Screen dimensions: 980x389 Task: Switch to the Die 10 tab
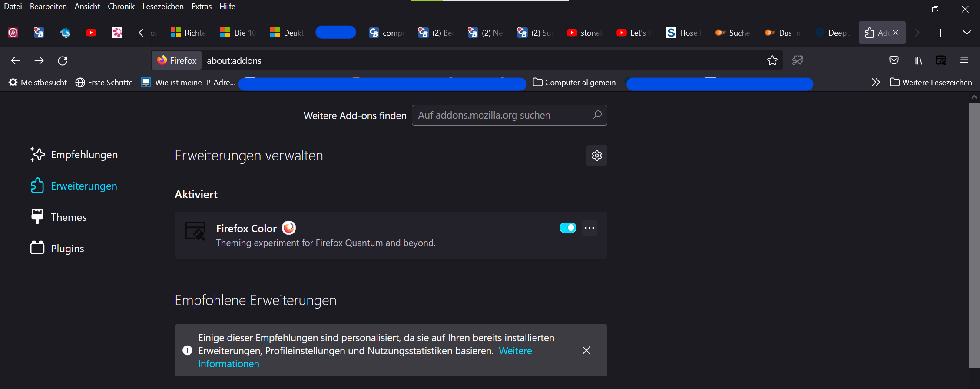coord(238,33)
